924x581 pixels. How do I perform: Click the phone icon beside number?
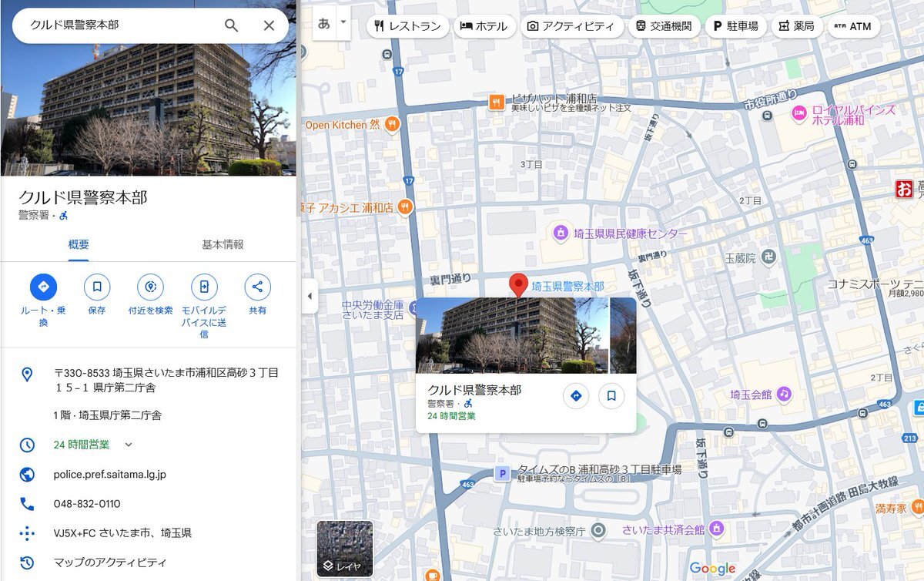(x=27, y=504)
